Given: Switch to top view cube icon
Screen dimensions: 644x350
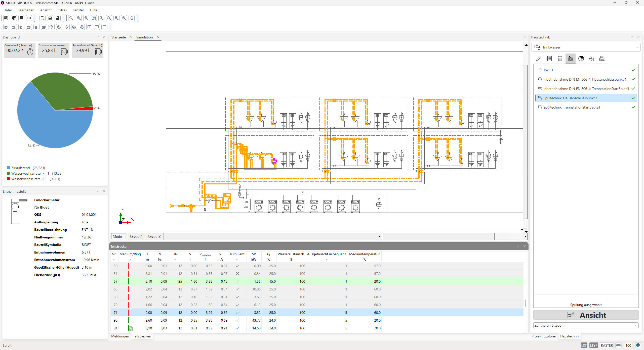Looking at the screenshot, I should 6,27.
